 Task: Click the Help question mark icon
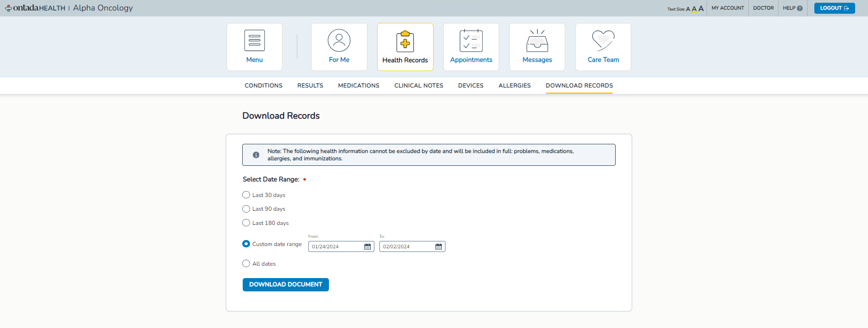(x=800, y=8)
